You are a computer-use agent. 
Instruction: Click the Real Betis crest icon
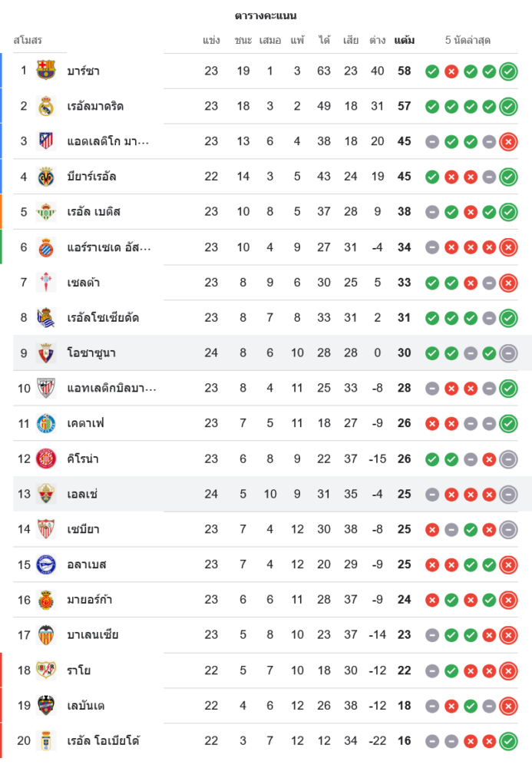[46, 212]
